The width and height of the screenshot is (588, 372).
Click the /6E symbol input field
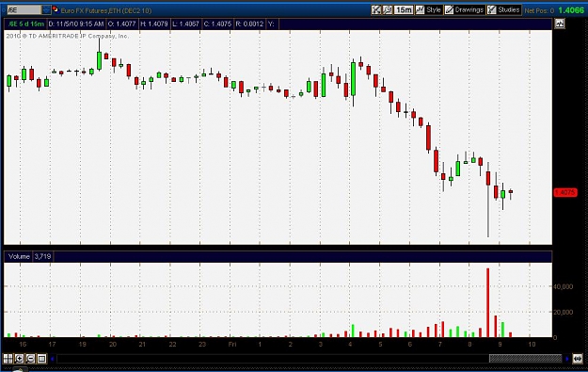point(24,10)
